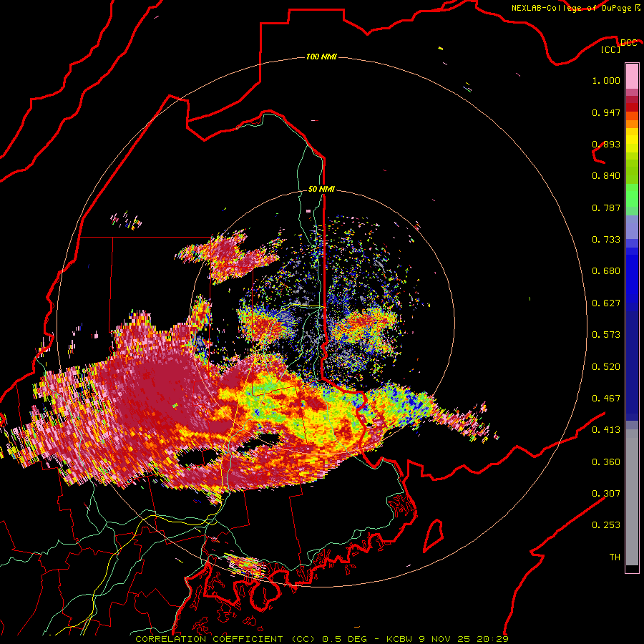This screenshot has height=644, width=644.
Task: Click the 50 NMI range ring label
Action: [x=321, y=189]
